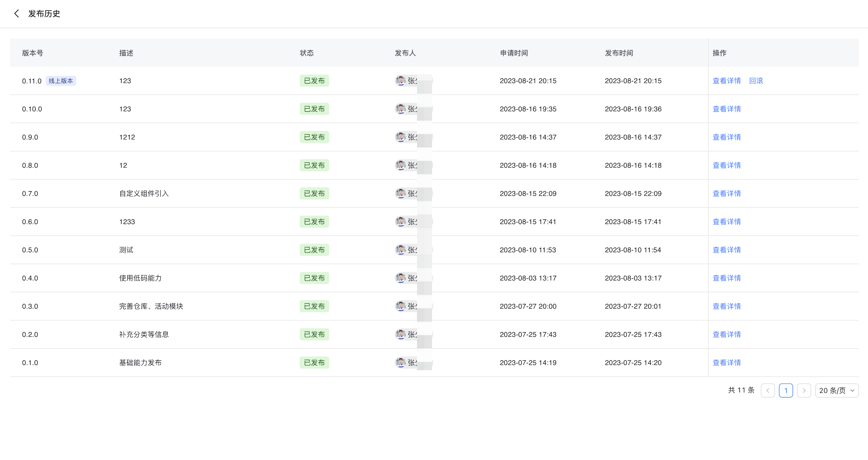The width and height of the screenshot is (868, 460).
Task: Go to next page arrow
Action: [804, 391]
